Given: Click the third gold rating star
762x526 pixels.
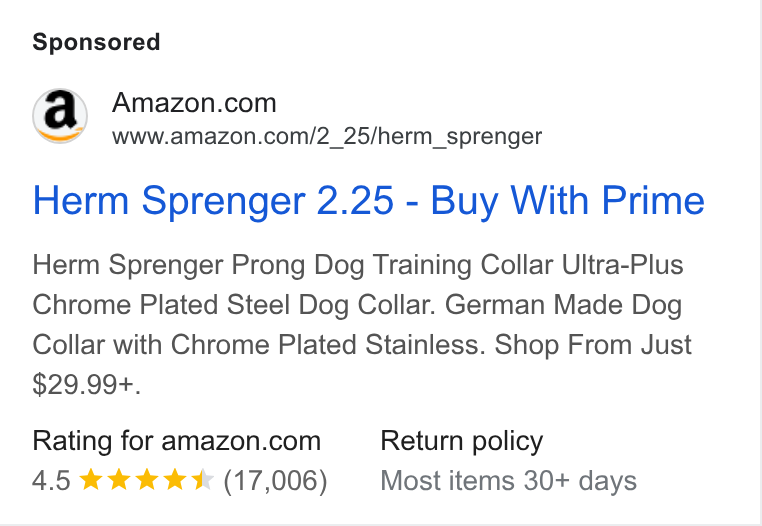Looking at the screenshot, I should point(147,479).
